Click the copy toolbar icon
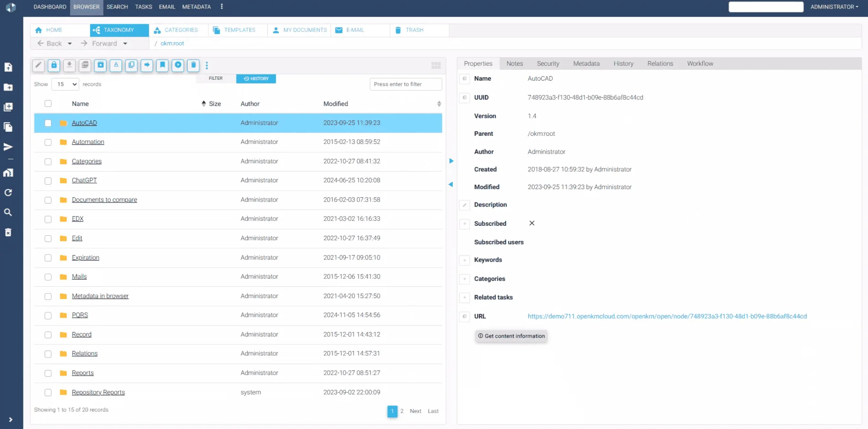Screen dimensions: 868x429 click(131, 65)
